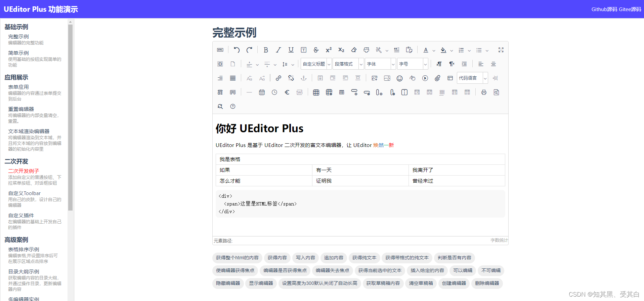Image resolution: width=644 pixels, height=301 pixels.
Task: Click the attachment paperclip icon
Action: click(x=437, y=78)
